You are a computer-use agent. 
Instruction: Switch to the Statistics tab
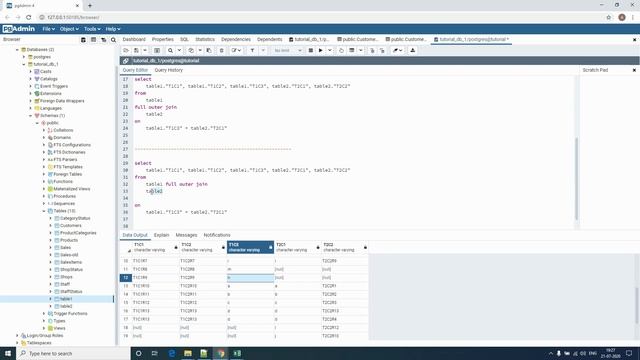tap(205, 40)
